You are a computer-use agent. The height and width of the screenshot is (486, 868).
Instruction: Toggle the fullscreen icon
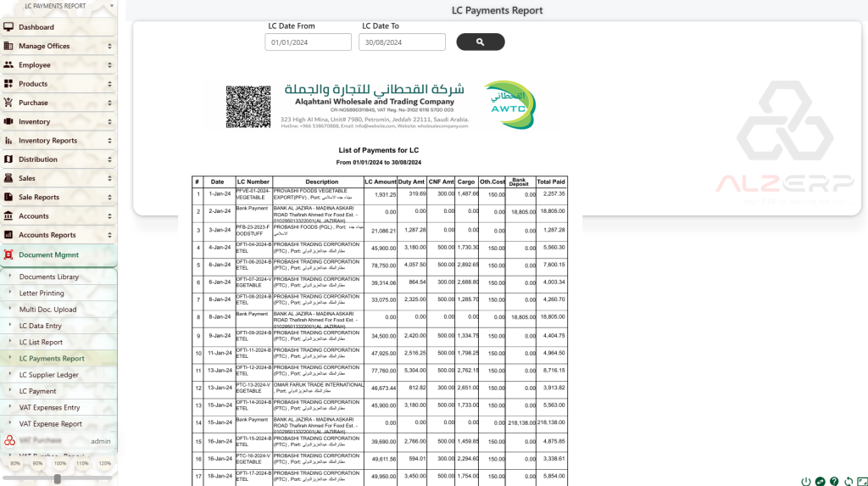(862, 482)
